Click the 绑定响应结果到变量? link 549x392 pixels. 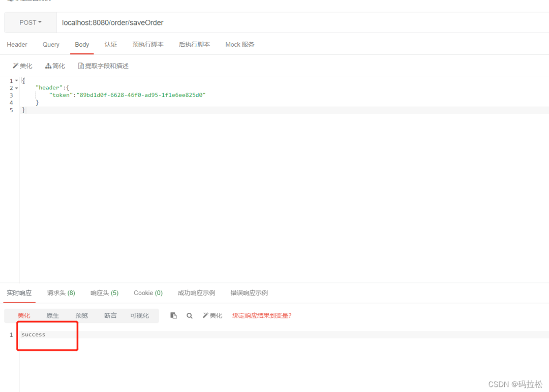click(x=262, y=315)
